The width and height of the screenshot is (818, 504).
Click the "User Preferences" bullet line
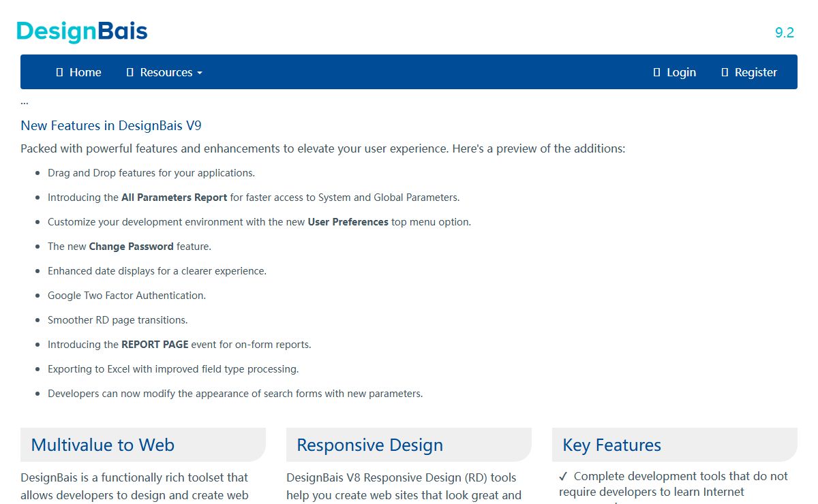pyautogui.click(x=259, y=222)
